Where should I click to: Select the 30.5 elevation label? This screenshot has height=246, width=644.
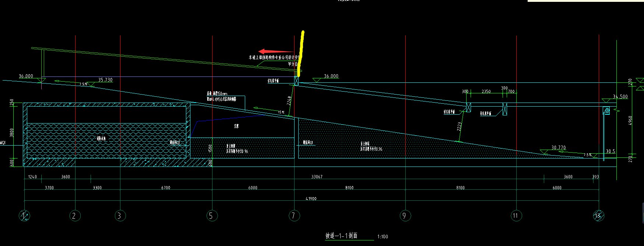[x=610, y=151]
